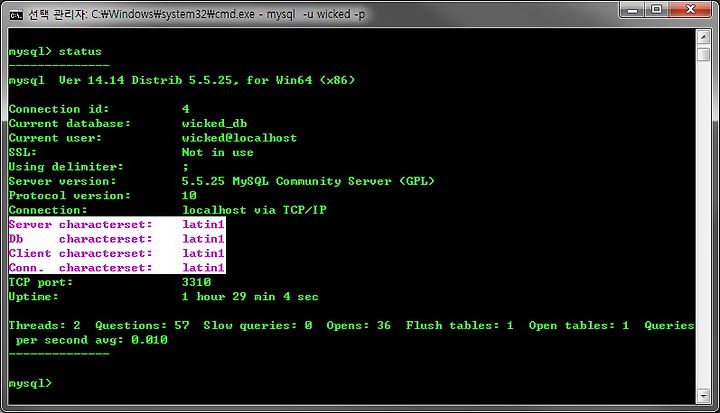Minimize the cmd.exe window
Viewport: 720px width, 413px height.
[632, 10]
